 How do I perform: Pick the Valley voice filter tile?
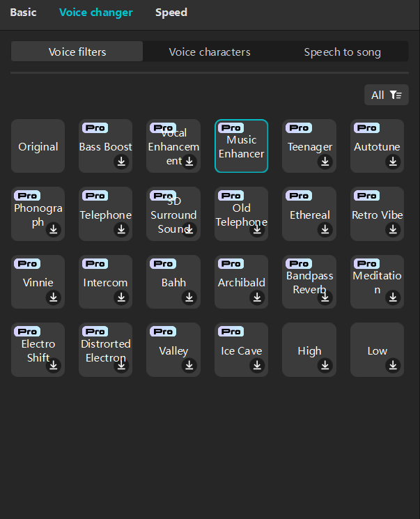point(173,350)
